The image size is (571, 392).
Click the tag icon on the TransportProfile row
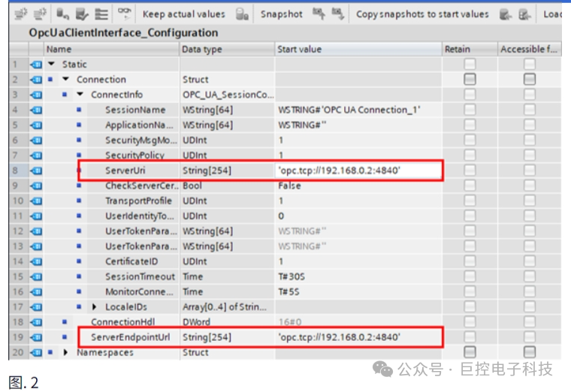[36, 201]
